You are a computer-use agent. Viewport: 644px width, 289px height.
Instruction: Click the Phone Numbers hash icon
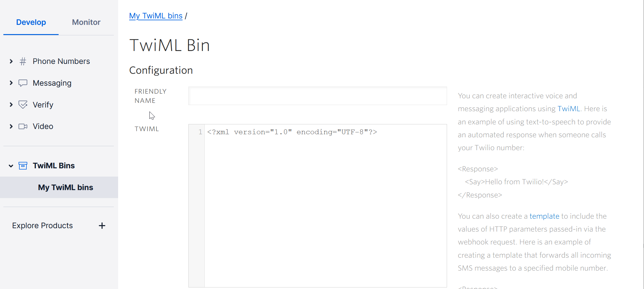(x=23, y=61)
